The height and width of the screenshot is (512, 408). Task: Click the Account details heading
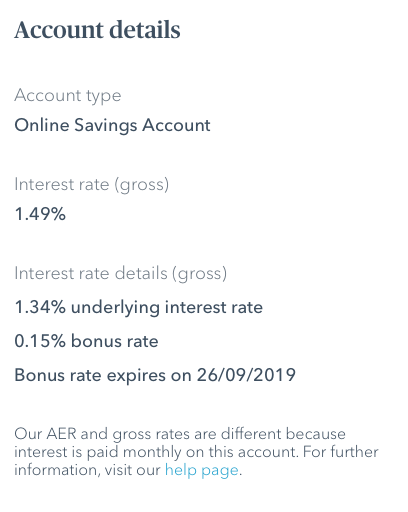[x=97, y=30]
